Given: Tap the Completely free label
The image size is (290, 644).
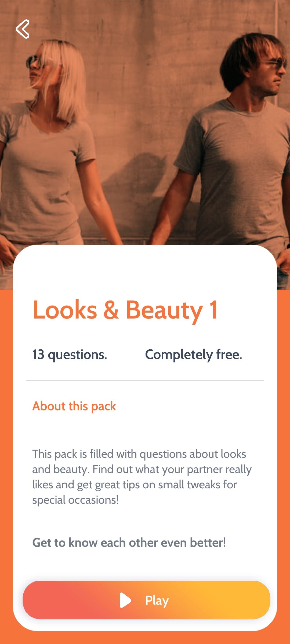Looking at the screenshot, I should pos(194,354).
